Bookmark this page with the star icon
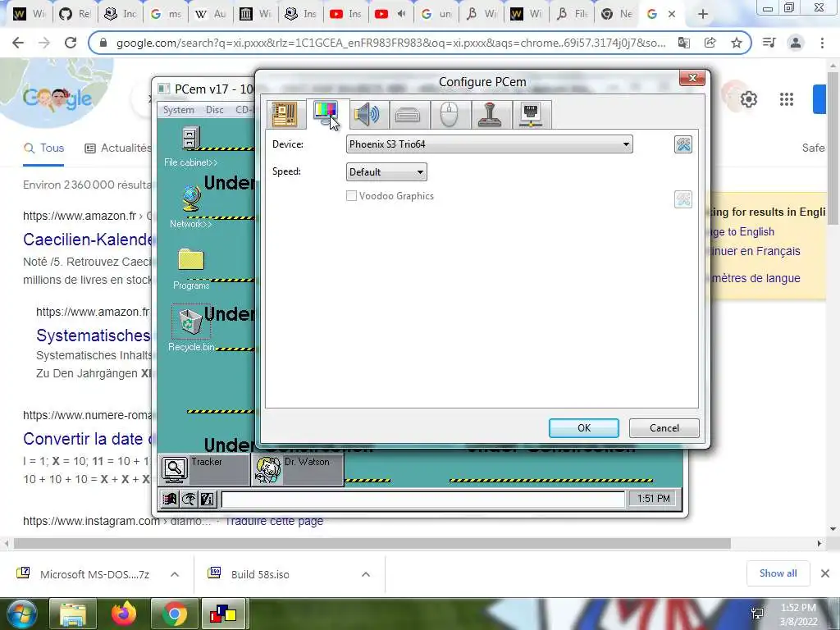This screenshot has height=630, width=840. click(737, 43)
